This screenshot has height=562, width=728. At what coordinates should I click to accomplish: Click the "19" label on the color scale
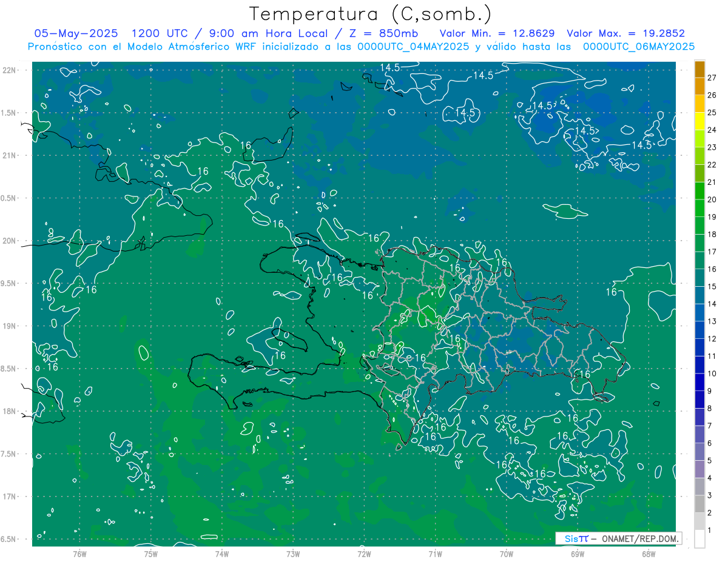pos(712,217)
